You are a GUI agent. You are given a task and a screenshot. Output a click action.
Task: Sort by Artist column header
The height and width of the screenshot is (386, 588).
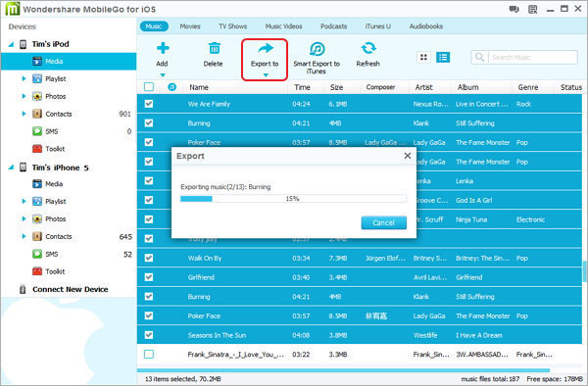423,87
